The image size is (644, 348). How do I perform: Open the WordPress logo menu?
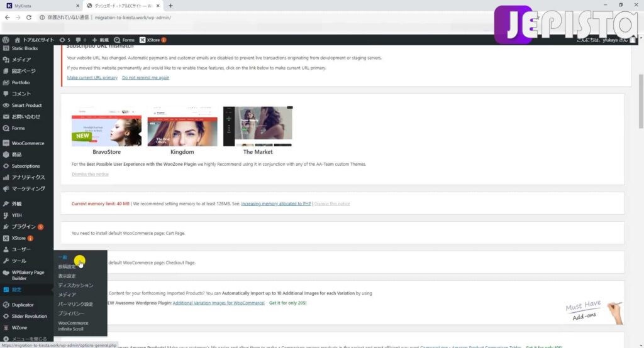point(6,40)
